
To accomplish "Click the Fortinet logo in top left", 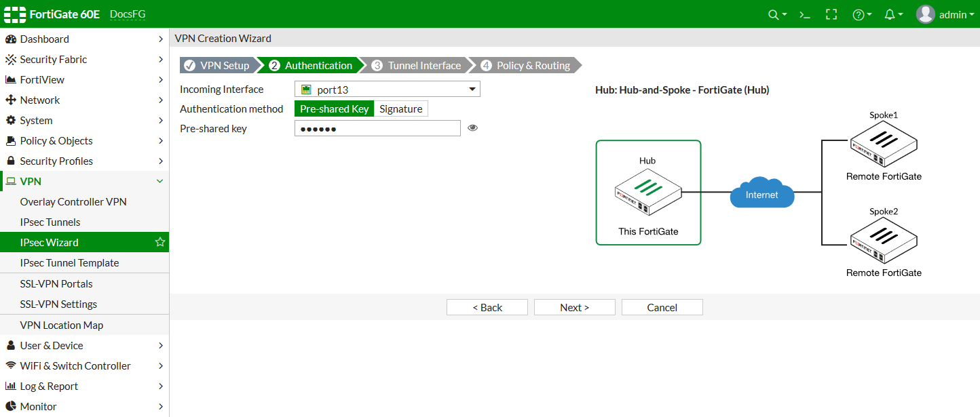I will point(14,14).
